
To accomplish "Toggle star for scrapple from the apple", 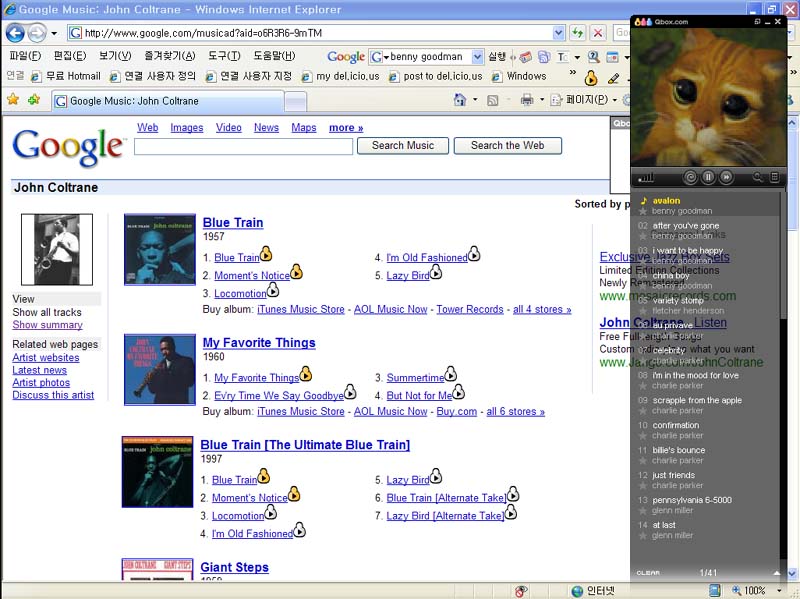I will pyautogui.click(x=643, y=411).
